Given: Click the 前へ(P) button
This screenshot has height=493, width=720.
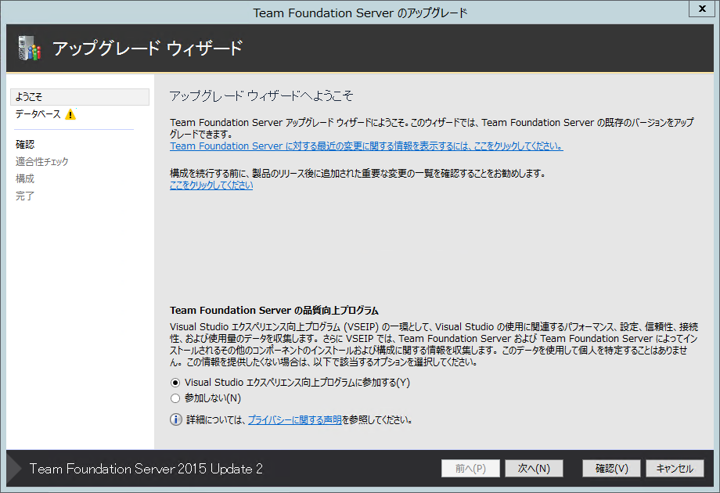Looking at the screenshot, I should [471, 468].
